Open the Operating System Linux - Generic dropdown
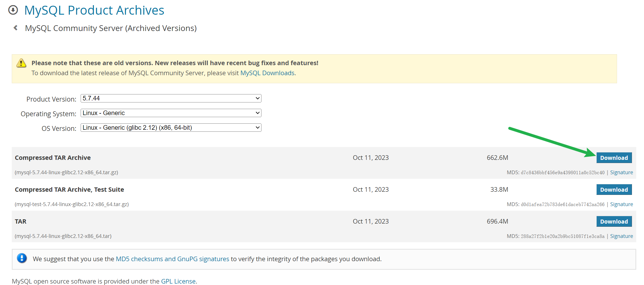The width and height of the screenshot is (644, 285). click(171, 113)
